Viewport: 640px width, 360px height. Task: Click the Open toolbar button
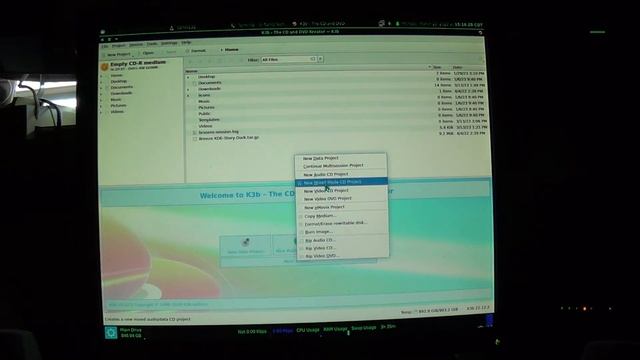[x=147, y=53]
